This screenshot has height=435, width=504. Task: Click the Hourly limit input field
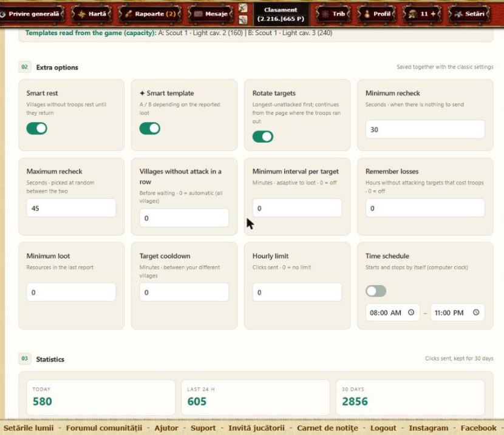point(297,292)
